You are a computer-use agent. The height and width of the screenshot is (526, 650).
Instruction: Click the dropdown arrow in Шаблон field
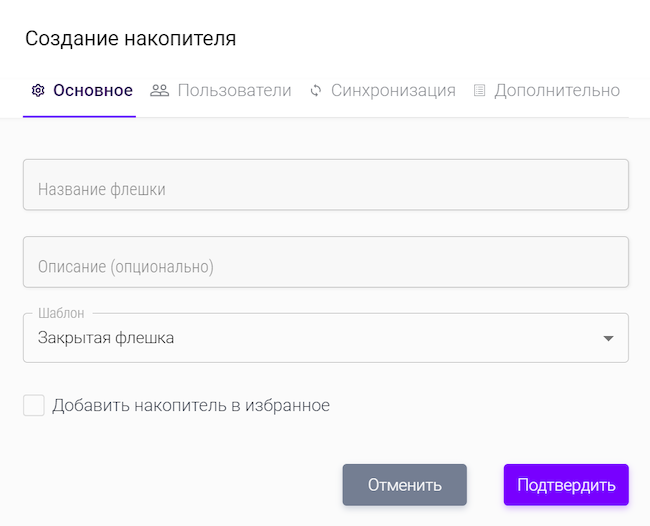pos(608,339)
